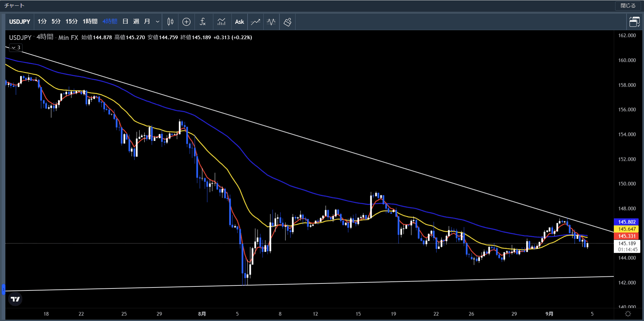This screenshot has width=644, height=321.
Task: Expand the collapsed indicator legend showing 3
Action: pyautogui.click(x=16, y=48)
